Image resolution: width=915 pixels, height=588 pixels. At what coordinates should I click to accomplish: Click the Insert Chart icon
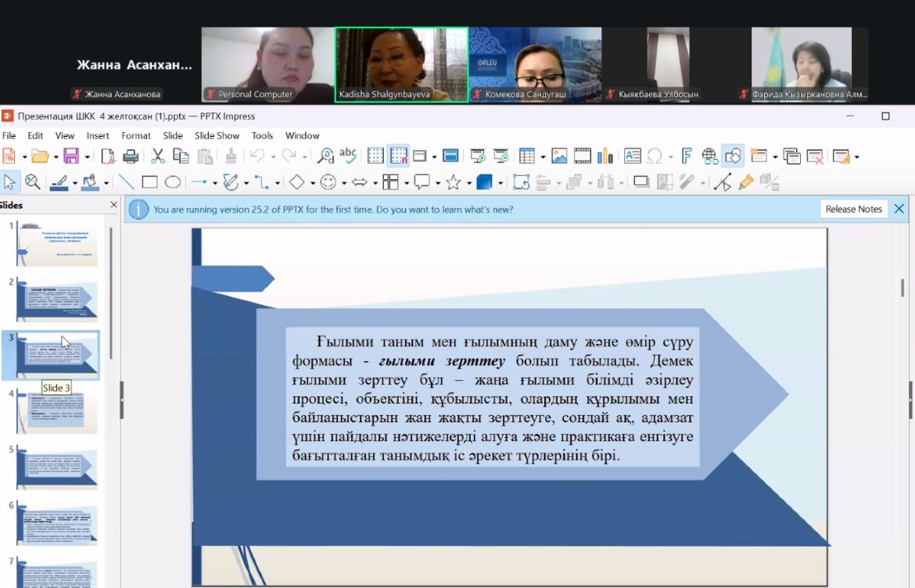tap(605, 156)
